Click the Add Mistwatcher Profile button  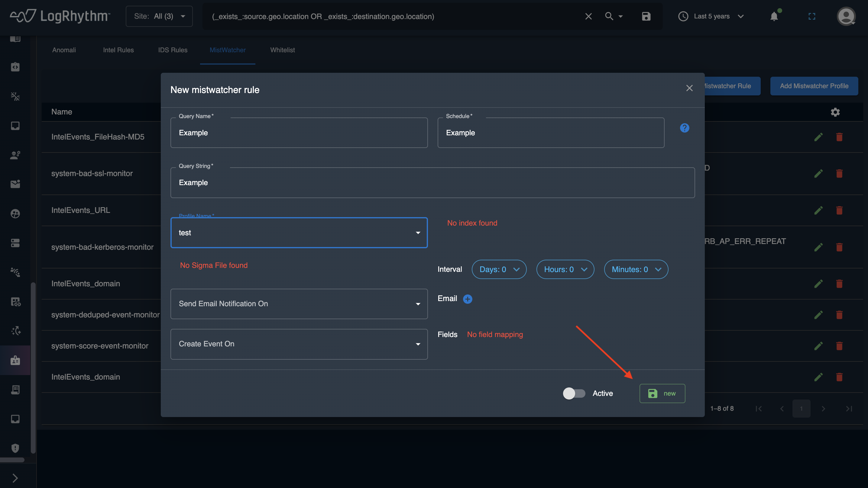814,86
